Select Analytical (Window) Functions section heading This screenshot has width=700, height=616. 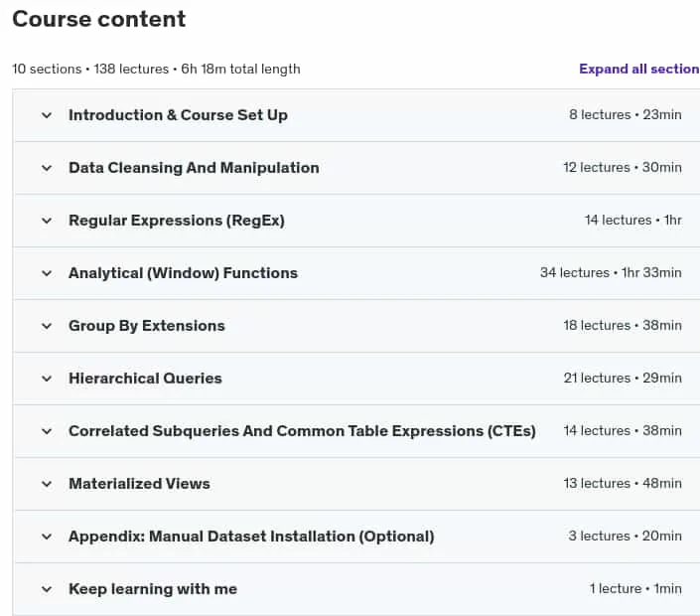[x=183, y=273]
